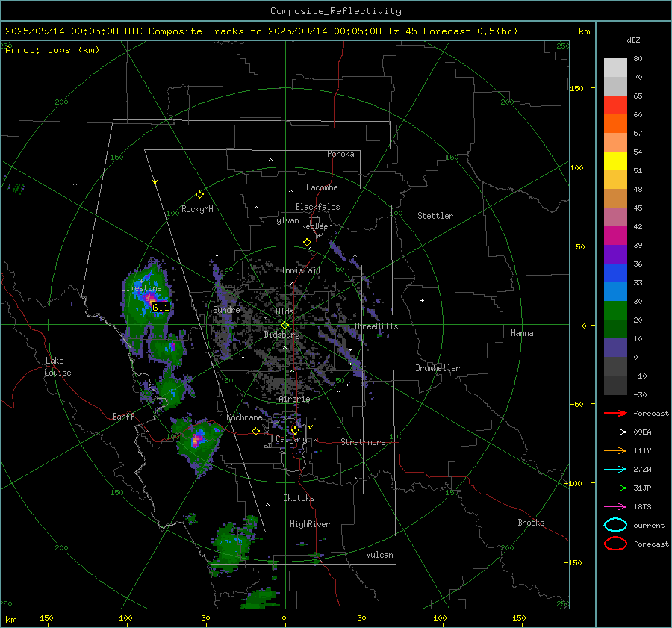Select the magenta 39-42 dBZ swatch
Screen dimensions: 672x628
pyautogui.click(x=615, y=236)
